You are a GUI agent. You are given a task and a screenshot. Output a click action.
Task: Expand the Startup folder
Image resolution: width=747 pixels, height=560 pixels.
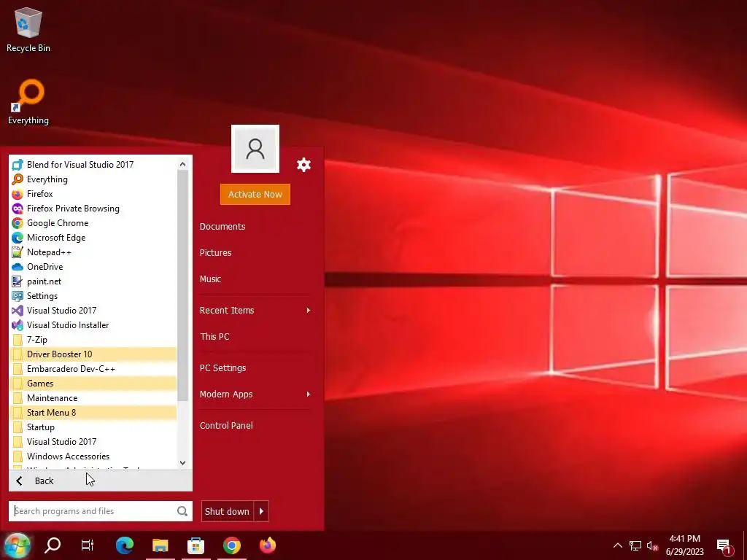[x=93, y=427]
